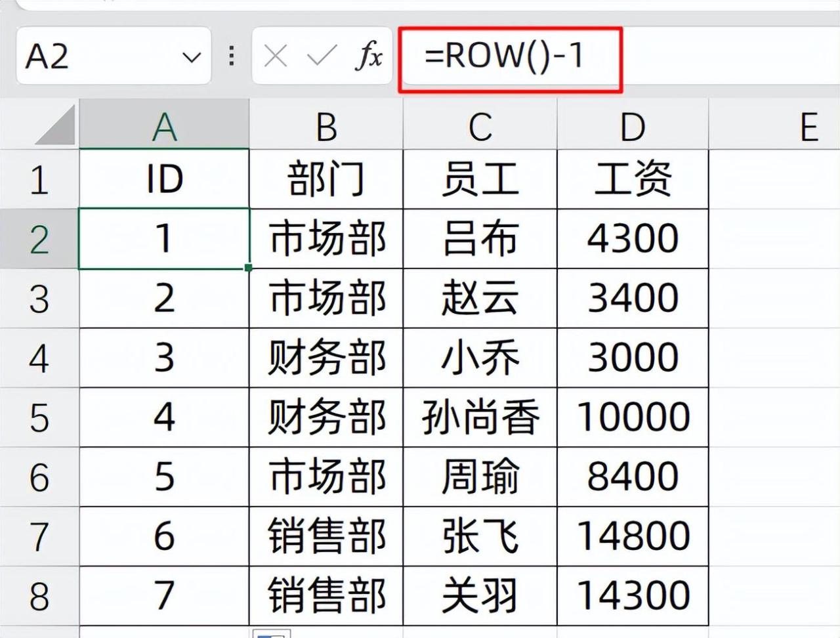Select the cell containing 14300

pyautogui.click(x=633, y=595)
